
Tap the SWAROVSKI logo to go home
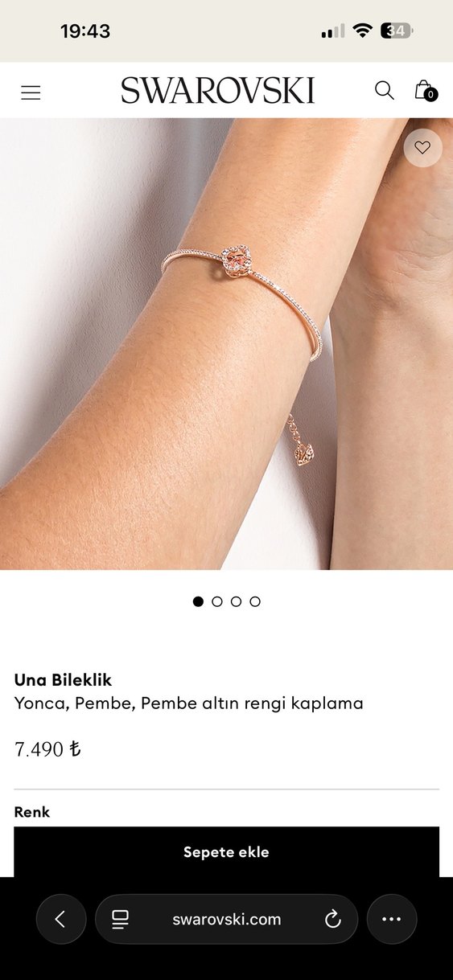[x=218, y=91]
